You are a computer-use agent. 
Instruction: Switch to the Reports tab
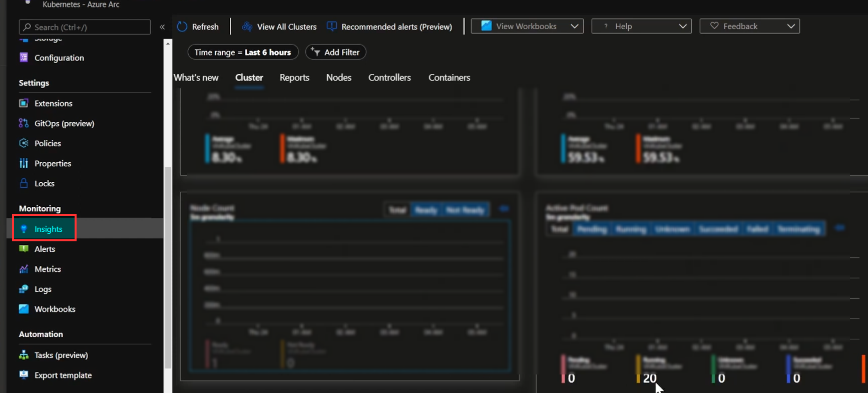[294, 78]
